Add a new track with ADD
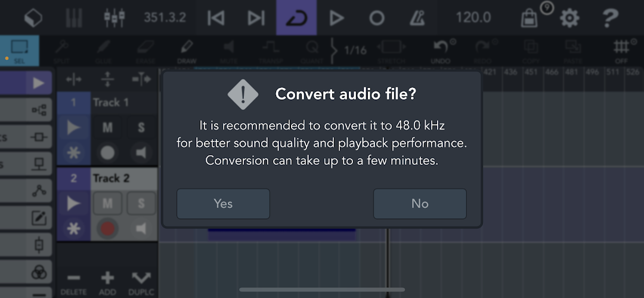The height and width of the screenshot is (298, 644). pos(107,283)
